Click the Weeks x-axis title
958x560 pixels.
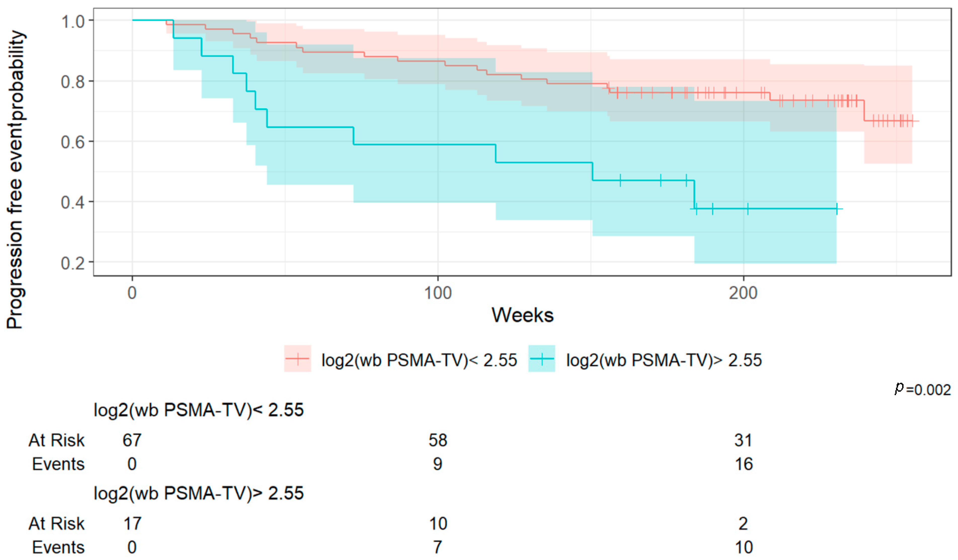[x=522, y=315]
